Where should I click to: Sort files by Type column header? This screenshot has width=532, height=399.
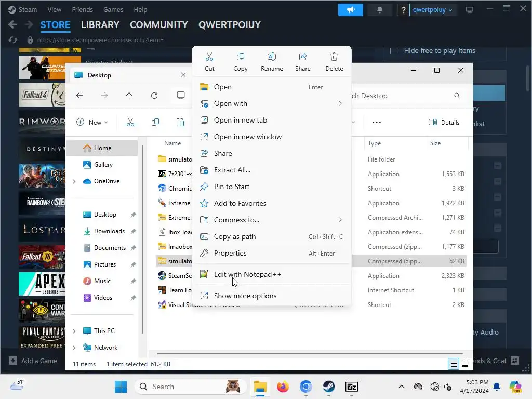pyautogui.click(x=374, y=143)
